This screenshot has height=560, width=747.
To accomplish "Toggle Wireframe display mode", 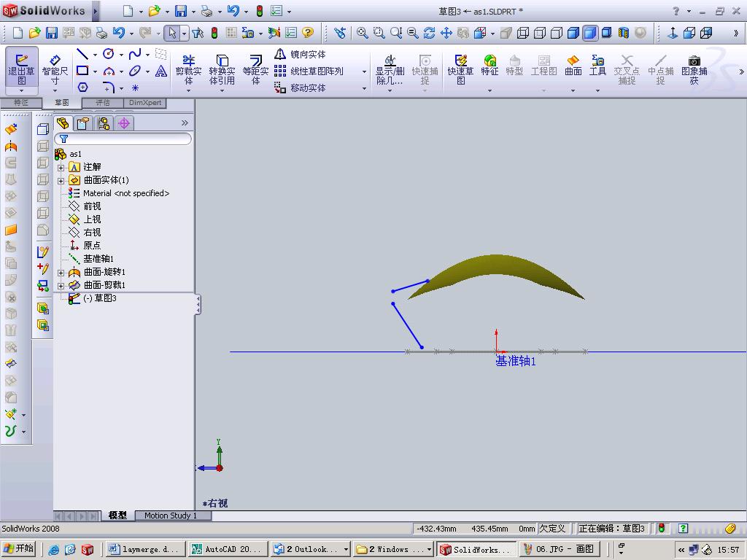I will pos(523,32).
